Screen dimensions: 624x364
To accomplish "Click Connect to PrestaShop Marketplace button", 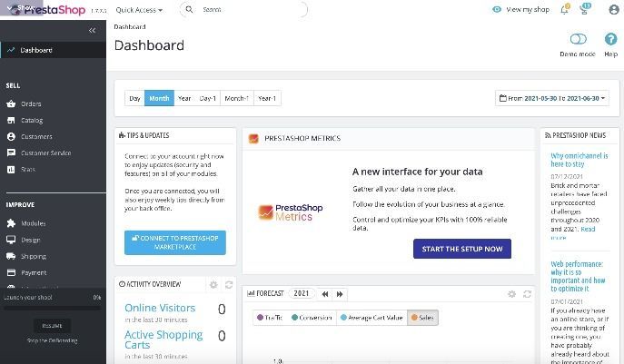I will click(175, 242).
